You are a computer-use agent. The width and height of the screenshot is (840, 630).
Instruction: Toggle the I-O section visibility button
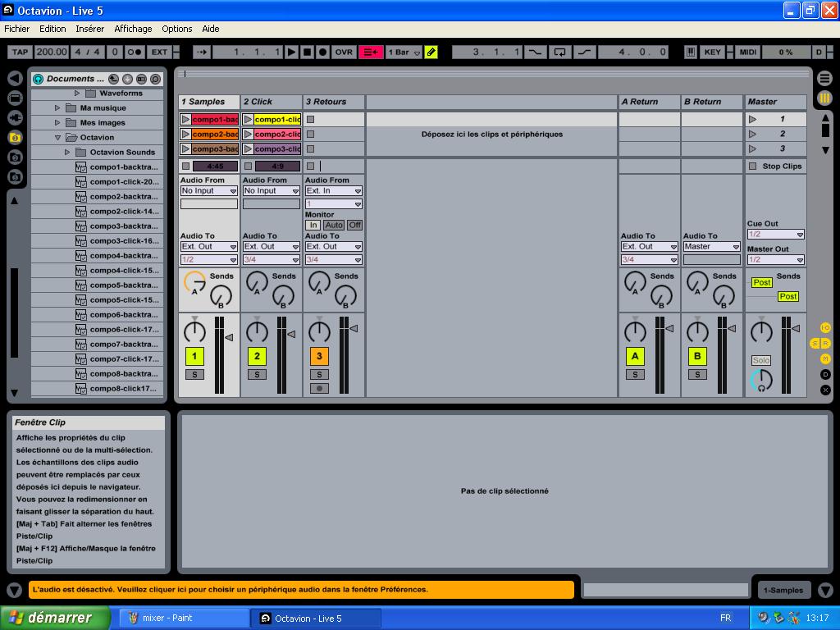point(825,327)
